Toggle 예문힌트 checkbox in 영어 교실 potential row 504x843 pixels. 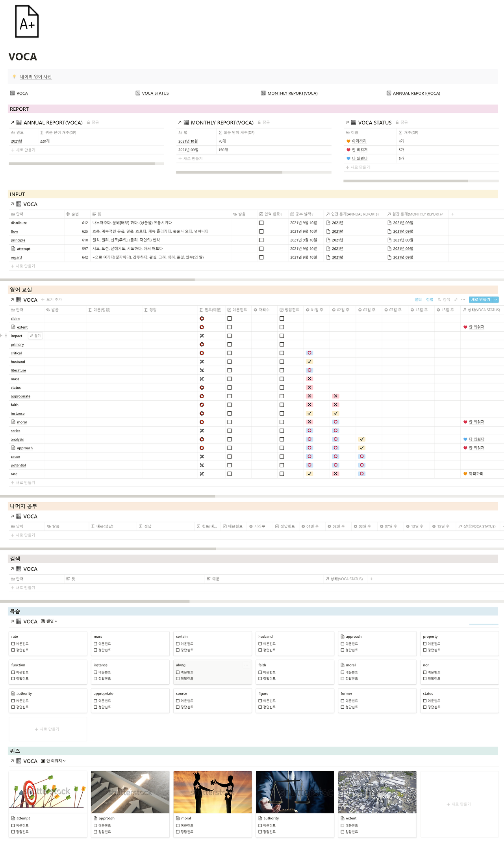230,465
